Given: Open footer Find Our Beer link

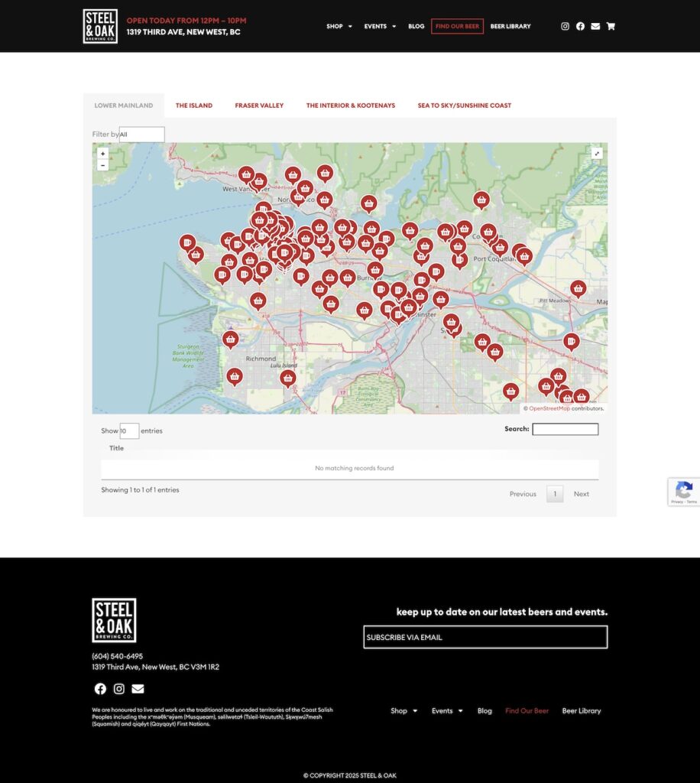Looking at the screenshot, I should tap(527, 710).
